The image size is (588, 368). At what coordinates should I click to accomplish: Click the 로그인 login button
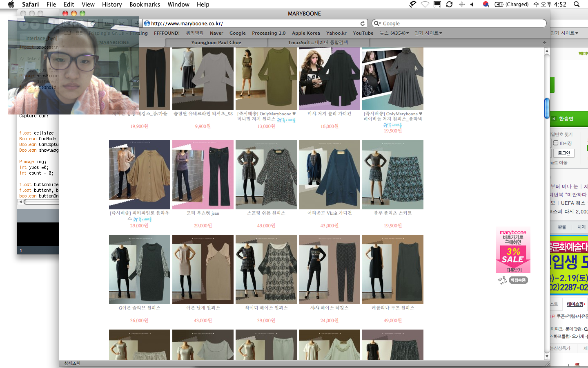click(563, 153)
